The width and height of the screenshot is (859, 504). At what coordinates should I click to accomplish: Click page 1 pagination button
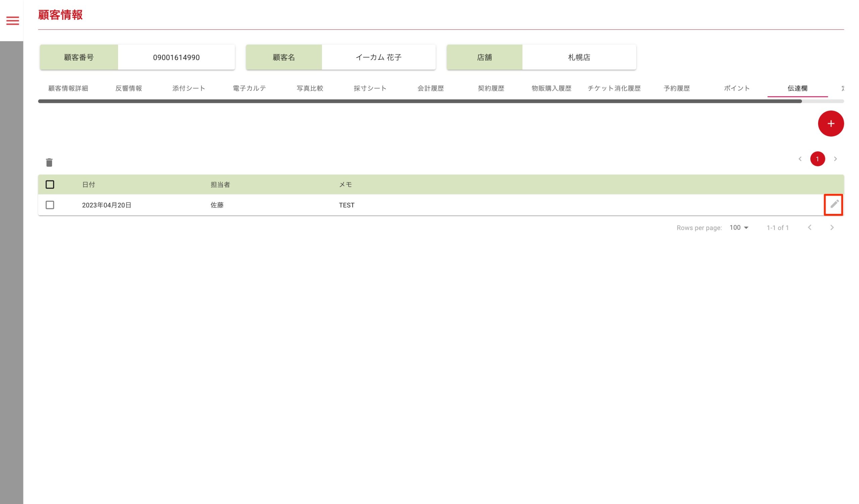(817, 159)
